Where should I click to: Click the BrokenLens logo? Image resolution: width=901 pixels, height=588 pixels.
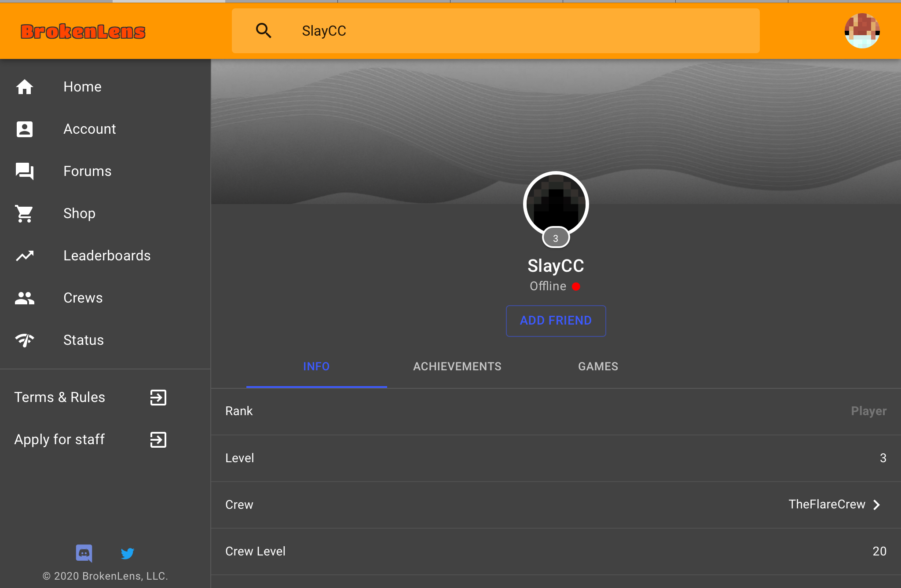(83, 31)
